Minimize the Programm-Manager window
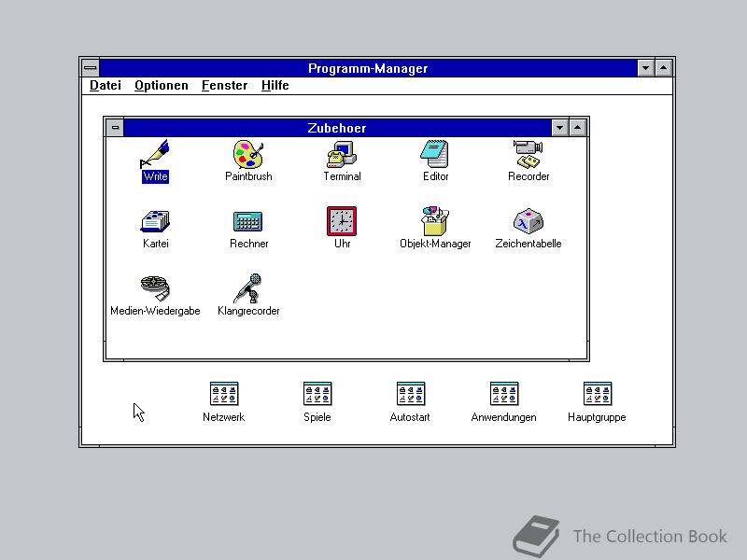747x560 pixels. (x=645, y=67)
